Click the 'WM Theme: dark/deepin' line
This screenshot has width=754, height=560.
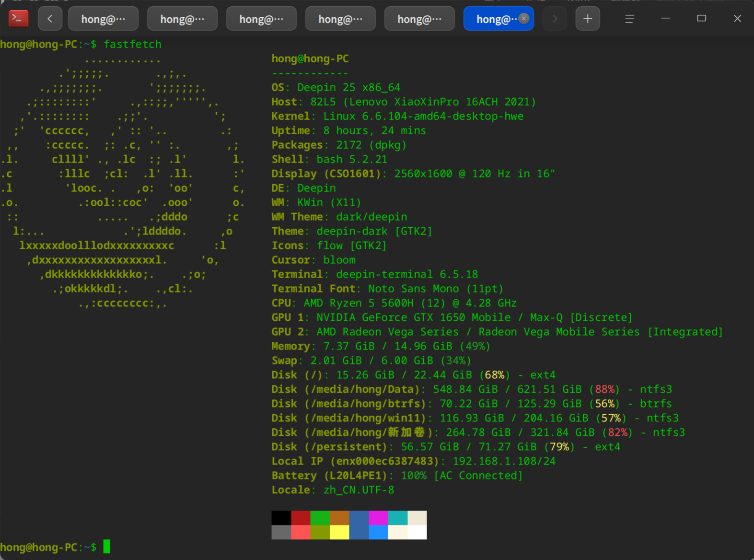tap(339, 217)
